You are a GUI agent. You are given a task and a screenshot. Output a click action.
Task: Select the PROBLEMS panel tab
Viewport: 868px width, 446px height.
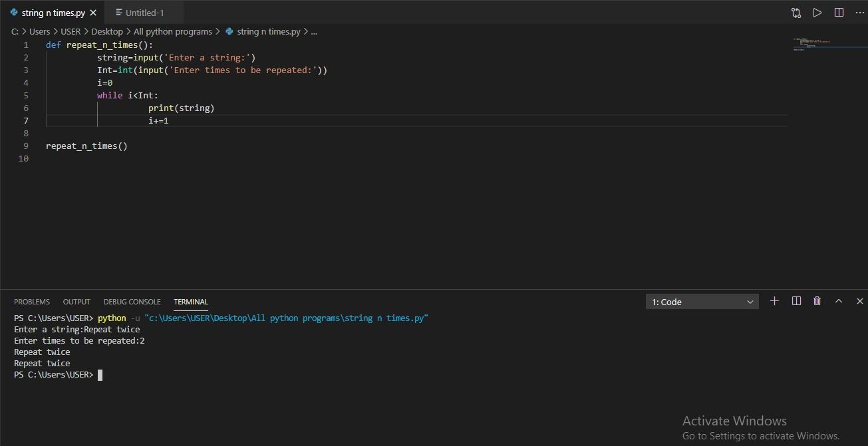32,301
